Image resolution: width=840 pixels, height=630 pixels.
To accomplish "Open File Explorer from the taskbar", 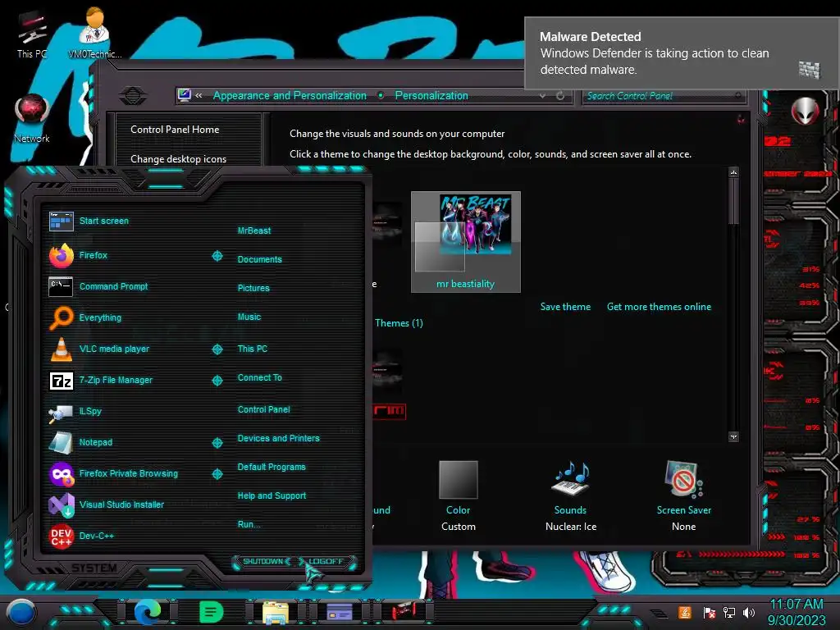I will pyautogui.click(x=276, y=612).
